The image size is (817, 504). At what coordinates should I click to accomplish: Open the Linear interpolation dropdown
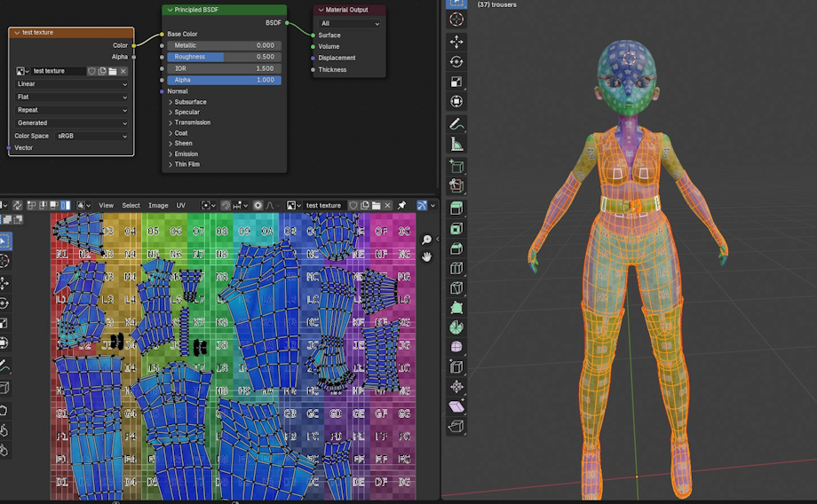tap(72, 84)
